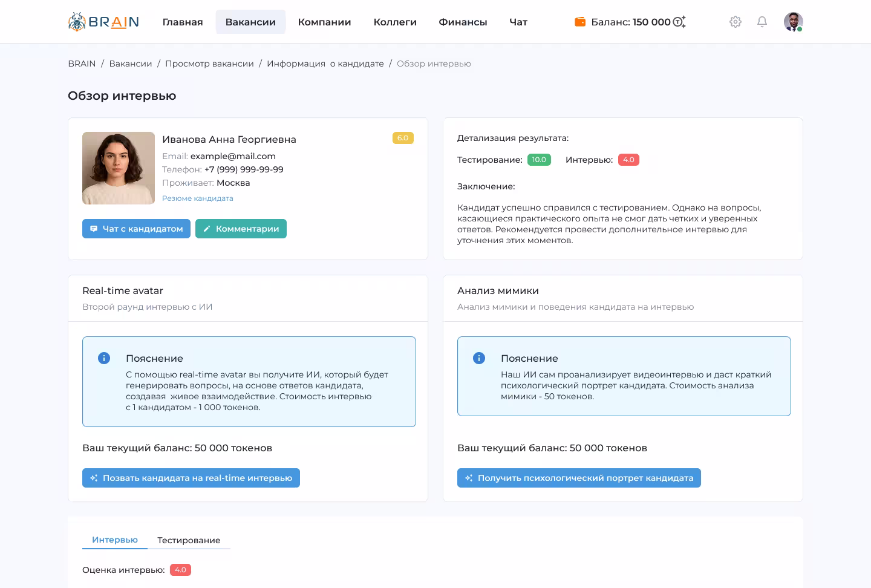Image resolution: width=871 pixels, height=588 pixels.
Task: Click the user profile avatar
Action: 793,22
